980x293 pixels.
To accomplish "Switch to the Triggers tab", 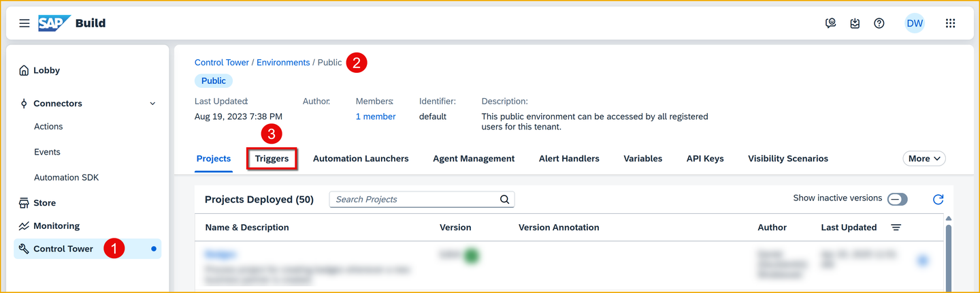I will pos(272,159).
